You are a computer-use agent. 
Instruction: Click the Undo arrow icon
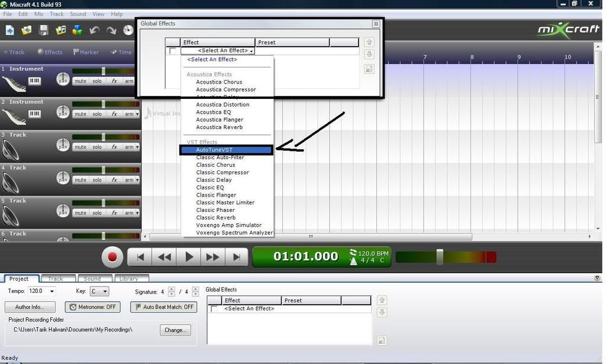click(x=94, y=30)
